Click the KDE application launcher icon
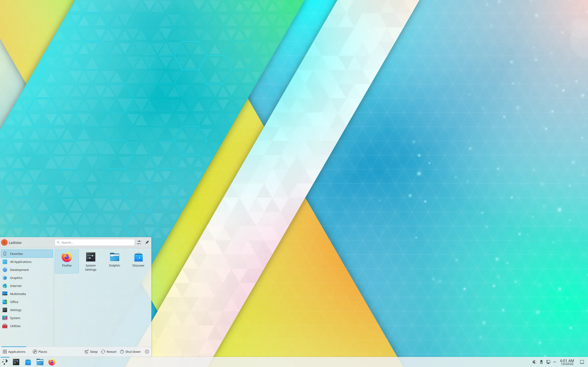588x367 pixels. click(x=5, y=362)
